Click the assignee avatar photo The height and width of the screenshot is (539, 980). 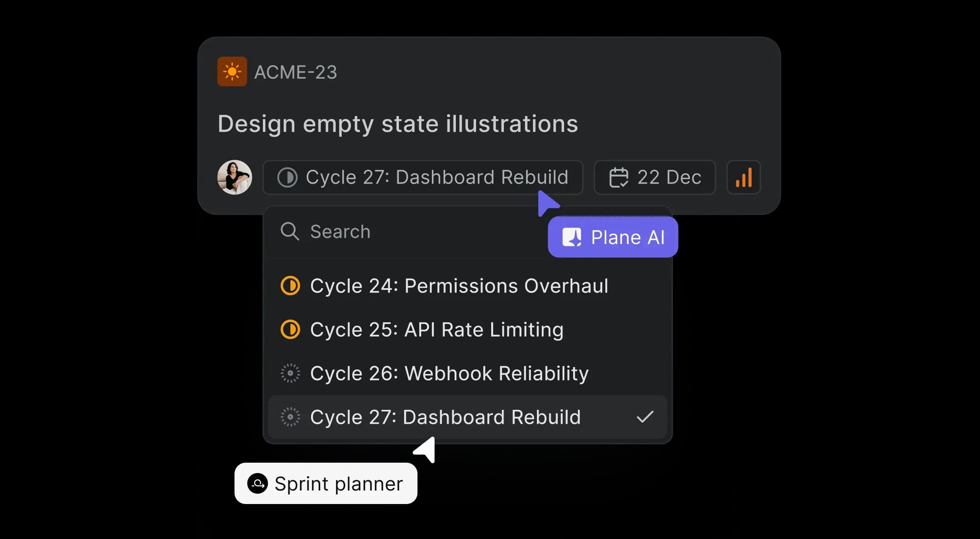pos(234,177)
